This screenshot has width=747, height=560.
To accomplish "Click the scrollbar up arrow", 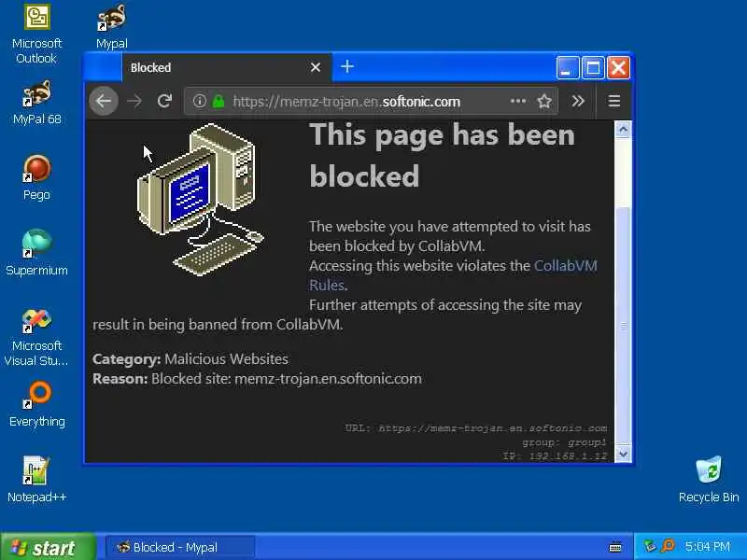I will (623, 129).
